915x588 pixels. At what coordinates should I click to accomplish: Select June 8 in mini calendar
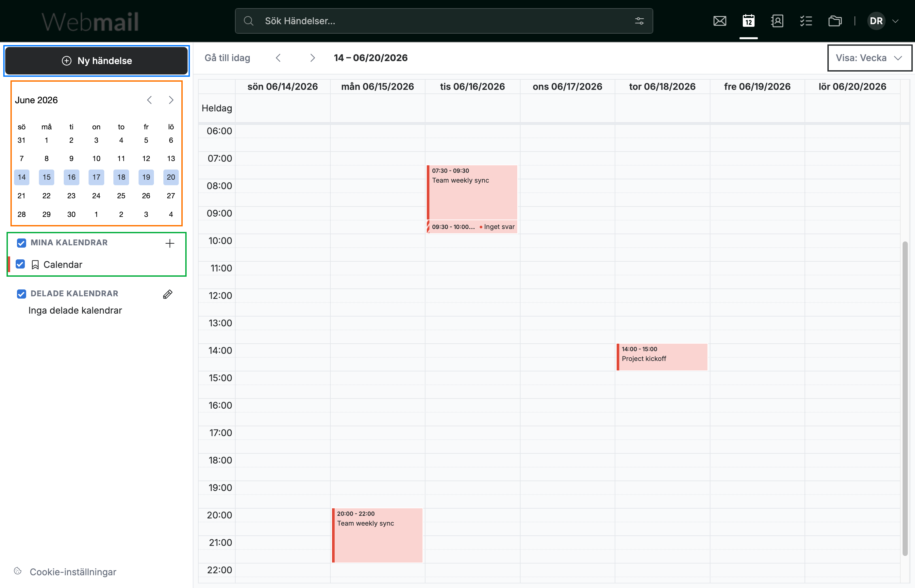tap(47, 158)
